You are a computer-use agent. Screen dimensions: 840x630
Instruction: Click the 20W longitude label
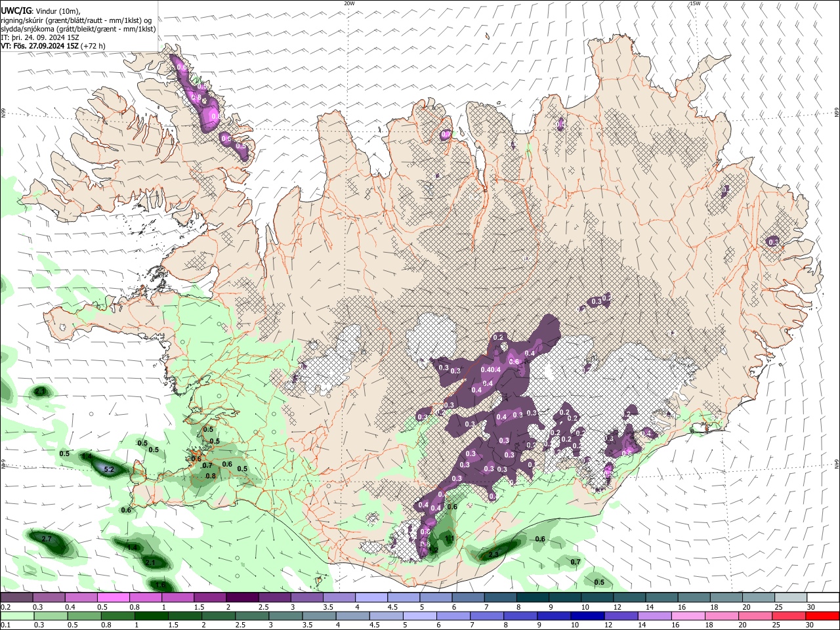click(349, 3)
